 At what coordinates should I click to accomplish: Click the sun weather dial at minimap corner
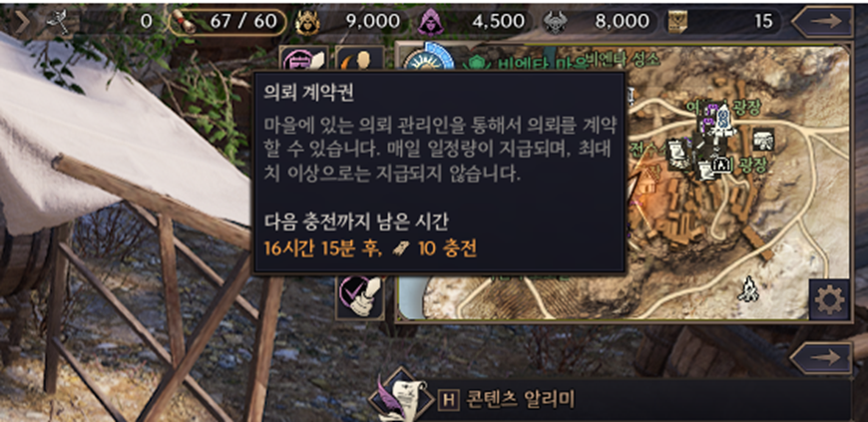427,58
